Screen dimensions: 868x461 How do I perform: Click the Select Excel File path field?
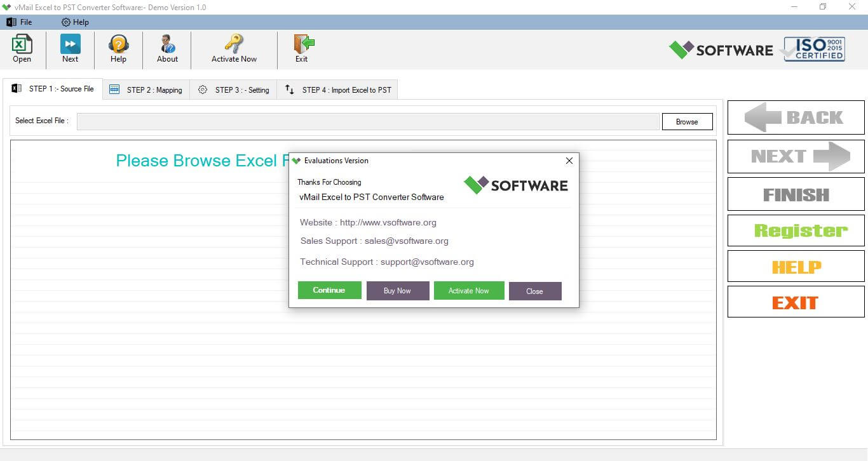pyautogui.click(x=368, y=122)
